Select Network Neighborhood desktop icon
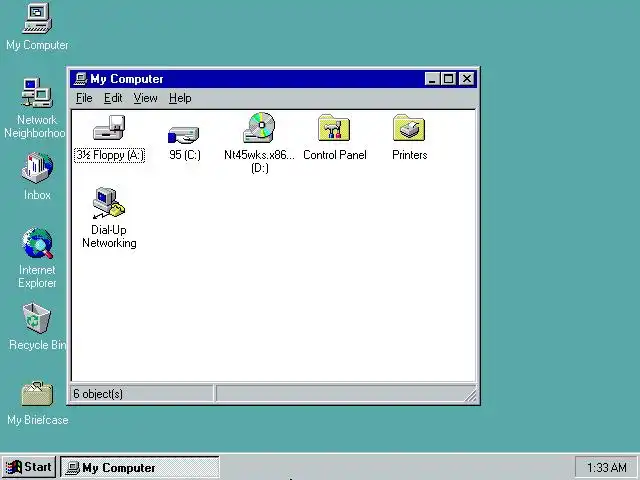 (37, 93)
